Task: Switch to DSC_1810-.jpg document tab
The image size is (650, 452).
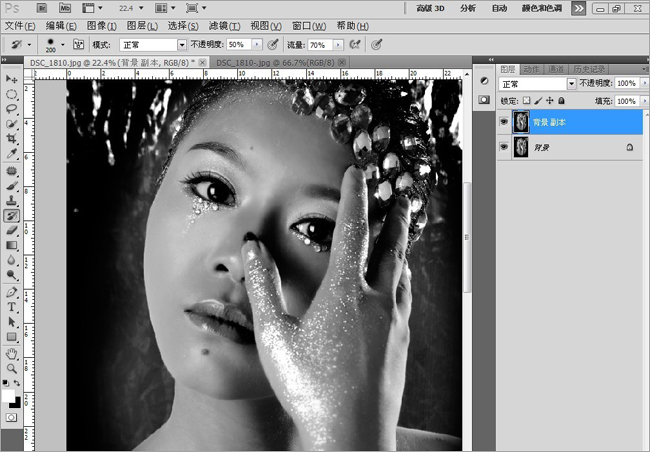Action: tap(275, 63)
